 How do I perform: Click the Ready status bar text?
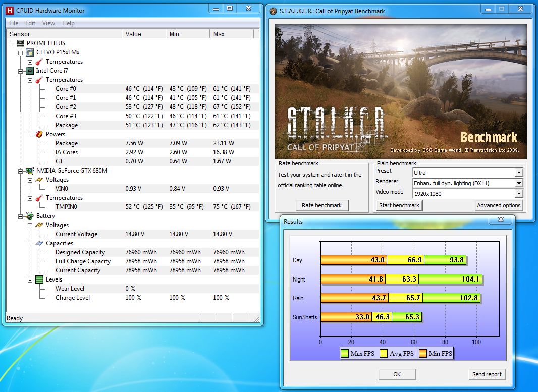[15, 318]
